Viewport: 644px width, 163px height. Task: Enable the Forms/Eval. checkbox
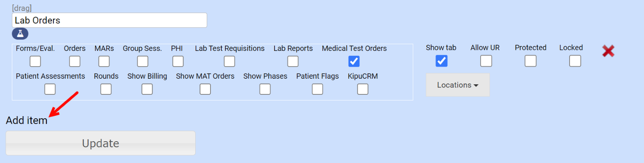point(35,61)
